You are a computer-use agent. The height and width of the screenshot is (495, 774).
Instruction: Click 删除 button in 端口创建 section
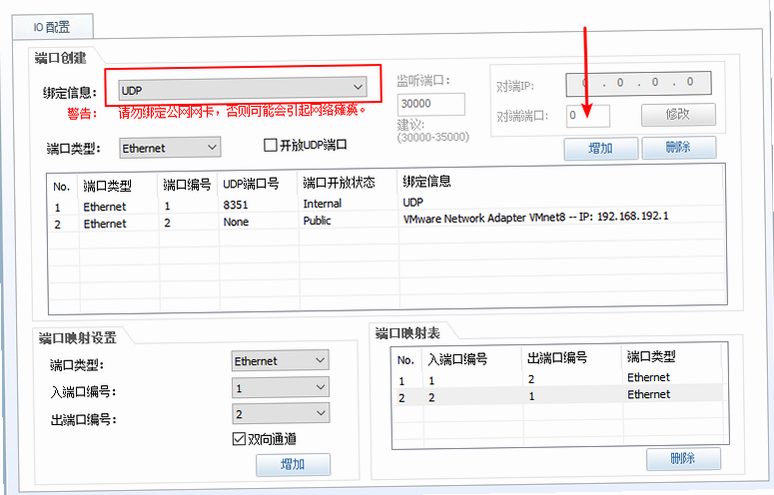[x=679, y=147]
